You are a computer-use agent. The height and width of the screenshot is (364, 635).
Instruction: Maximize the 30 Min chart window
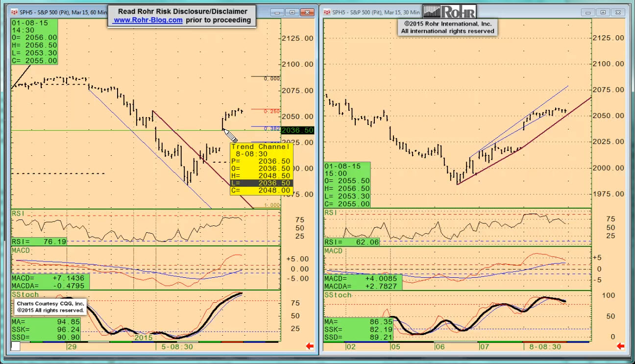point(603,12)
